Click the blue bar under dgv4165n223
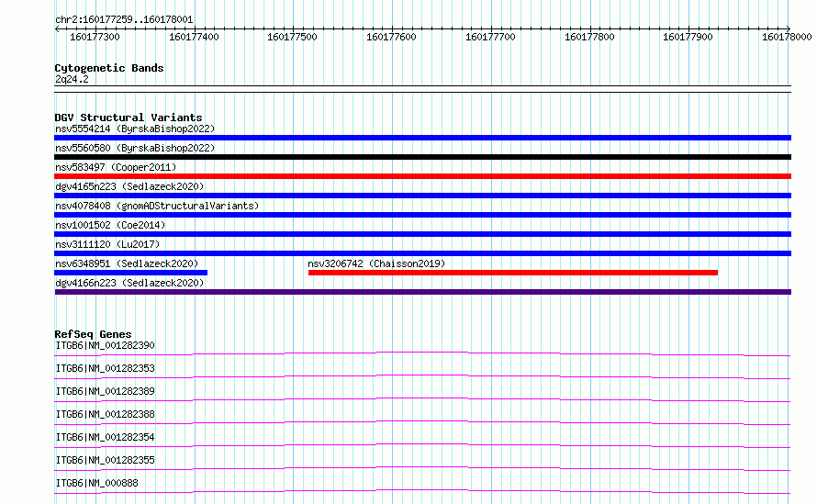This screenshot has height=504, width=817. click(x=422, y=196)
